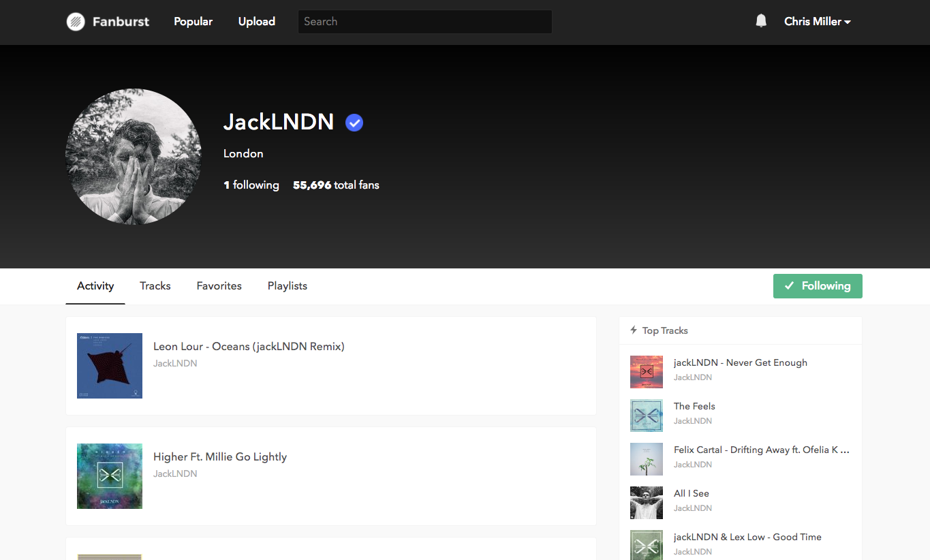Open the Upload page
Viewport: 930px width, 560px height.
pyautogui.click(x=257, y=22)
